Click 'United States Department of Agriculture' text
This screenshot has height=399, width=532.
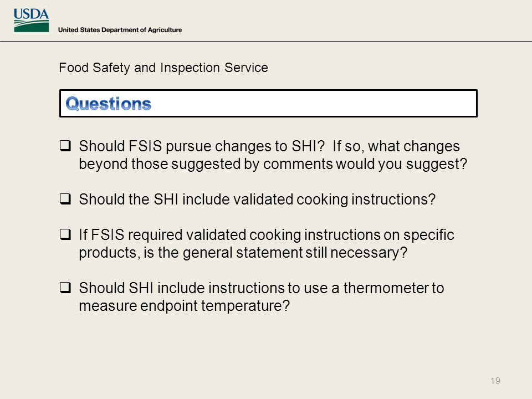(x=120, y=30)
